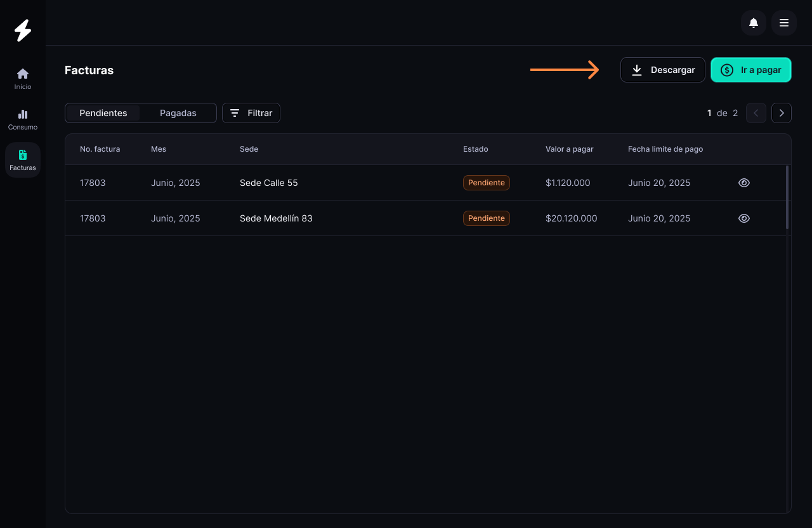This screenshot has height=528, width=812.
Task: View invoice details for Sede Medellín 83
Action: click(744, 218)
